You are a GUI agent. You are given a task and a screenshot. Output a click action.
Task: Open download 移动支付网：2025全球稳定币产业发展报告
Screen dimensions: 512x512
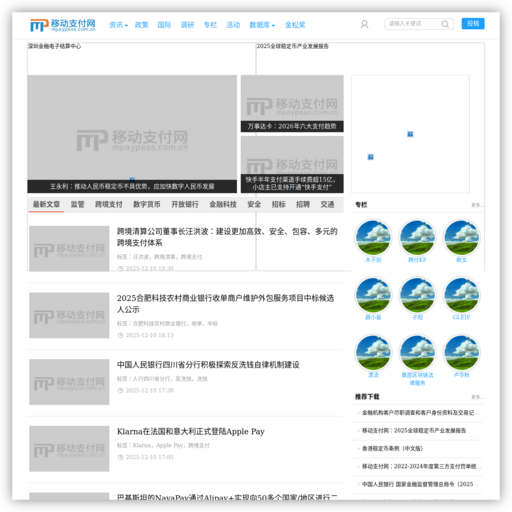pos(414,431)
